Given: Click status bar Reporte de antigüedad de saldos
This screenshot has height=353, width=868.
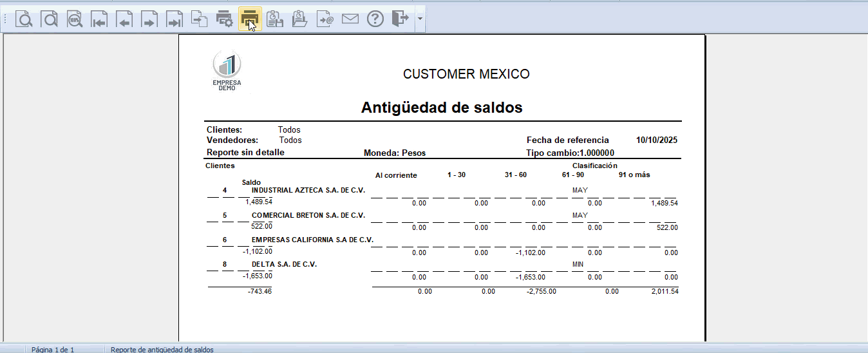Looking at the screenshot, I should (162, 349).
